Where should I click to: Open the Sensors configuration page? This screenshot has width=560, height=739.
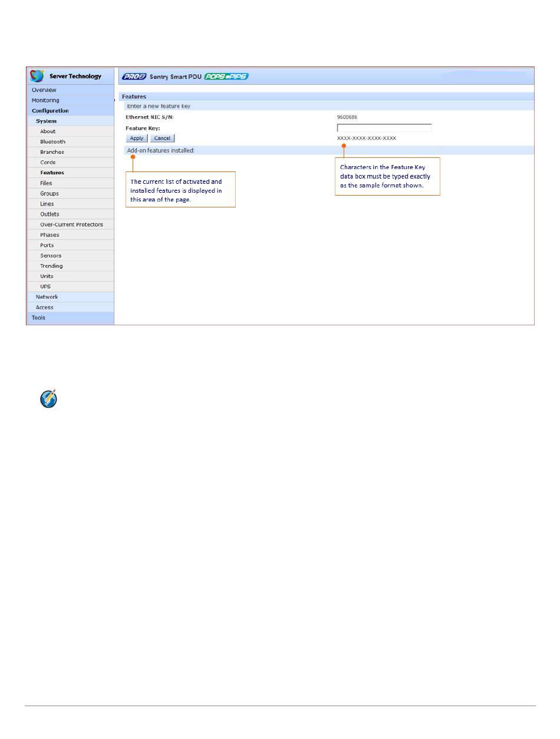(51, 256)
